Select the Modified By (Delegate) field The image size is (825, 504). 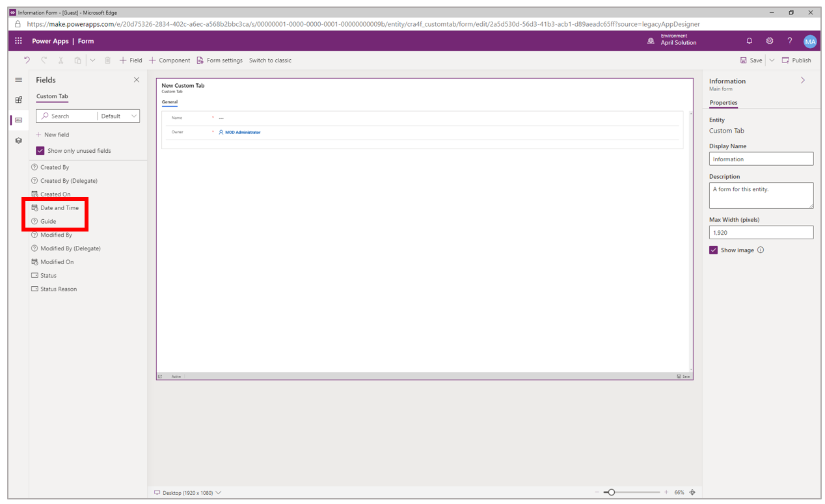pos(66,248)
